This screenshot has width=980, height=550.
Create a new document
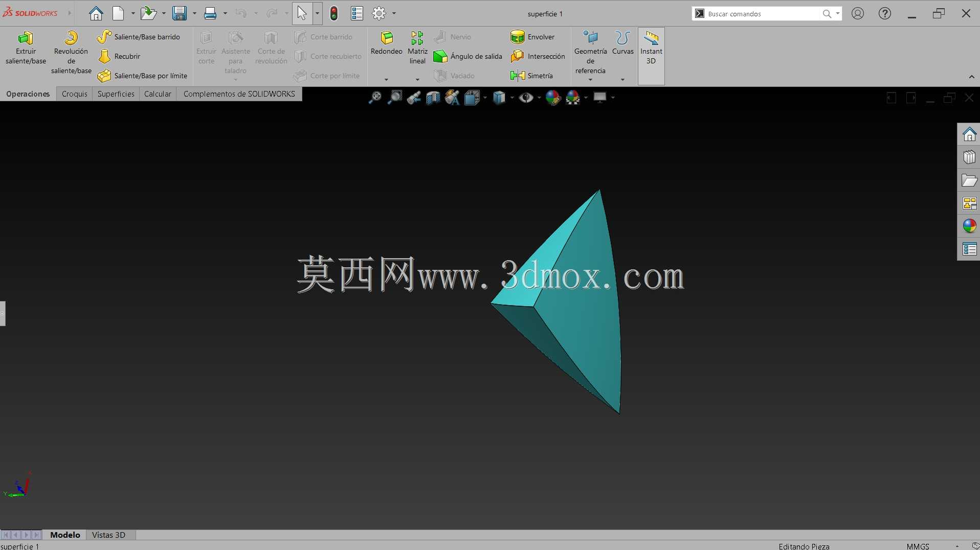118,13
